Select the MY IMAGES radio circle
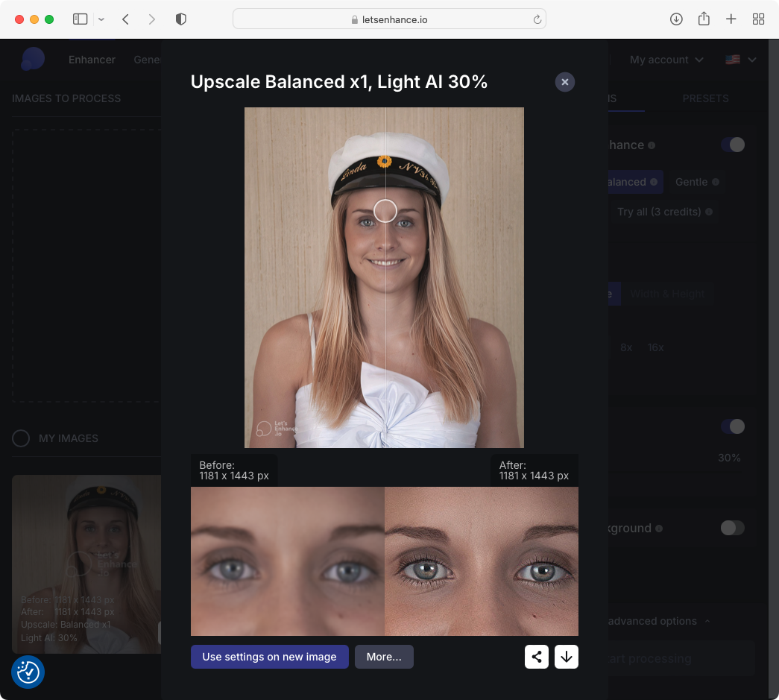 tap(21, 438)
